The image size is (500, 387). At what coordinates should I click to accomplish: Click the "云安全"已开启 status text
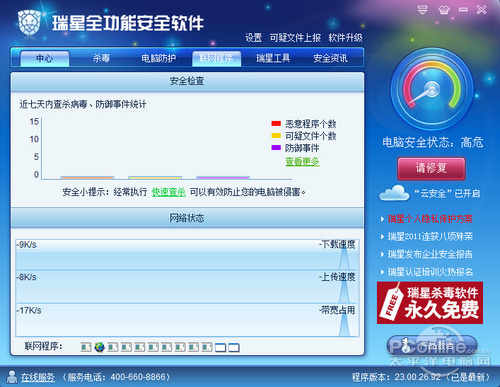pyautogui.click(x=447, y=193)
